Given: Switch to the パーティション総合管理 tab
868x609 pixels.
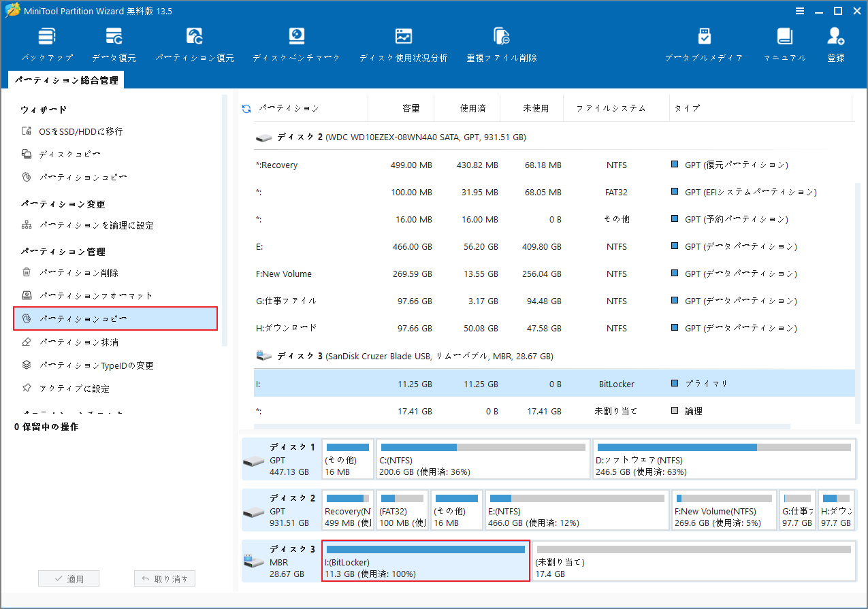Looking at the screenshot, I should coord(68,79).
